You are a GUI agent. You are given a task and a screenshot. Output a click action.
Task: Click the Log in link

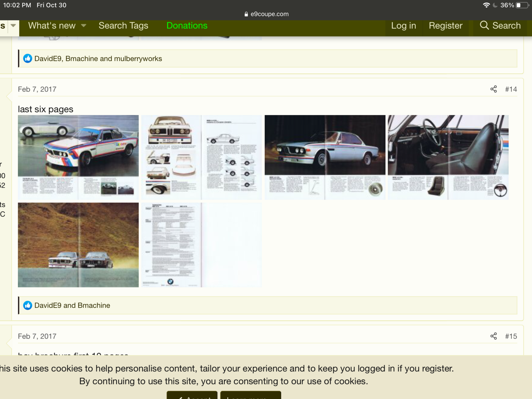pyautogui.click(x=403, y=26)
